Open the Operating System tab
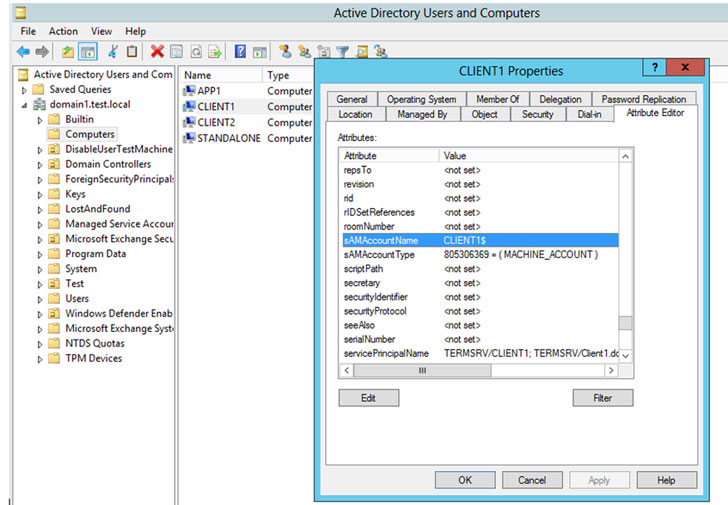 [421, 99]
